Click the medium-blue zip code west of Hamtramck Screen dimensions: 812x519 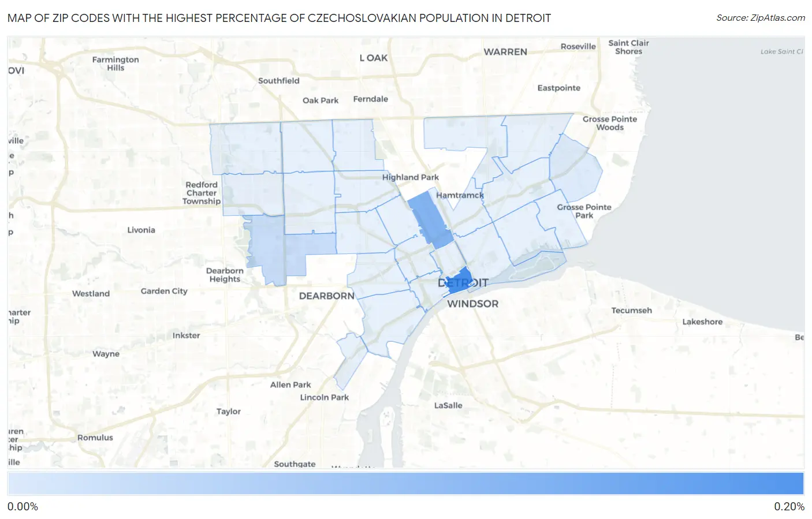pos(430,220)
